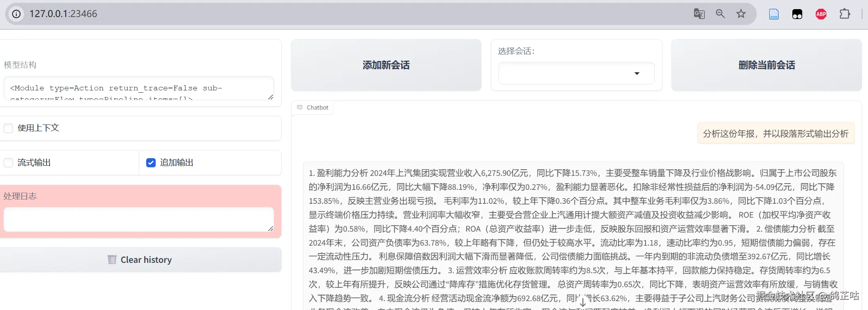Click the site information icon in address bar

(16, 14)
